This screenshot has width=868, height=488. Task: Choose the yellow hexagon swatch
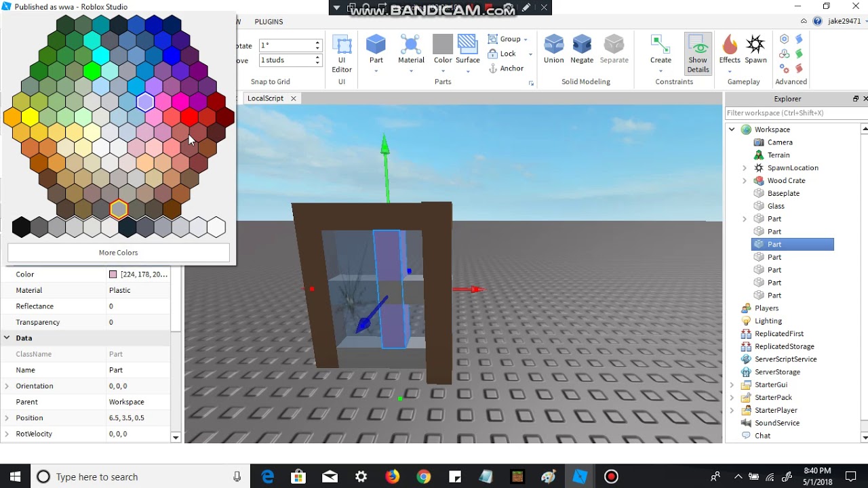click(x=30, y=117)
